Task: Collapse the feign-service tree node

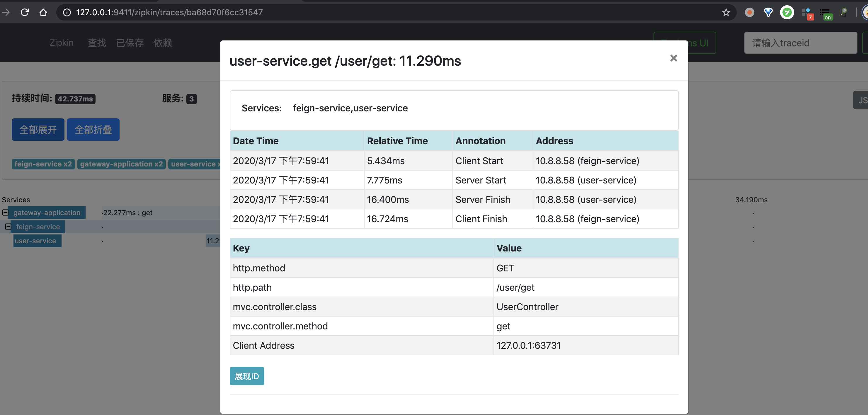Action: coord(8,227)
